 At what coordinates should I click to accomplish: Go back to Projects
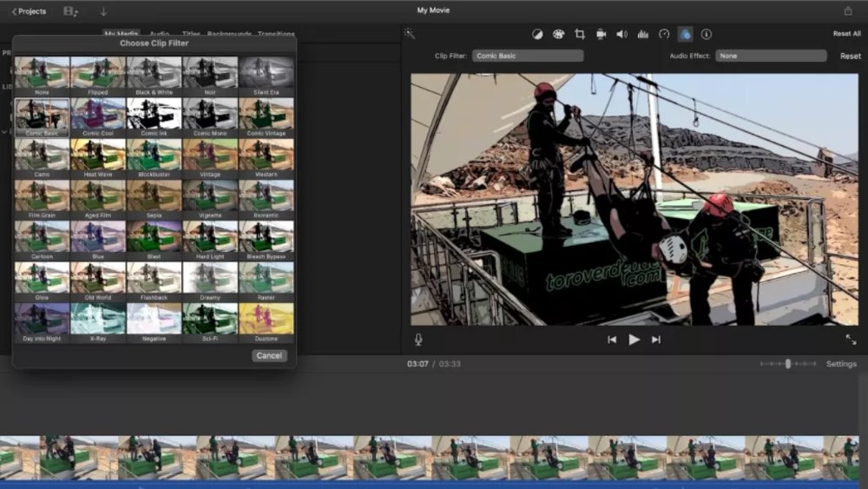[x=29, y=11]
